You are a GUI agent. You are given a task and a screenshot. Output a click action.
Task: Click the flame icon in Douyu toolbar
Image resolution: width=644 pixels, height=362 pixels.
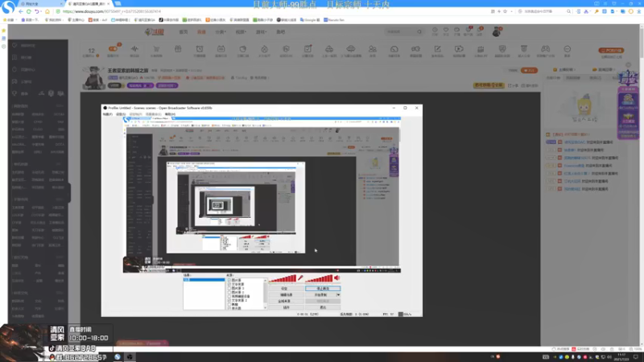264,49
